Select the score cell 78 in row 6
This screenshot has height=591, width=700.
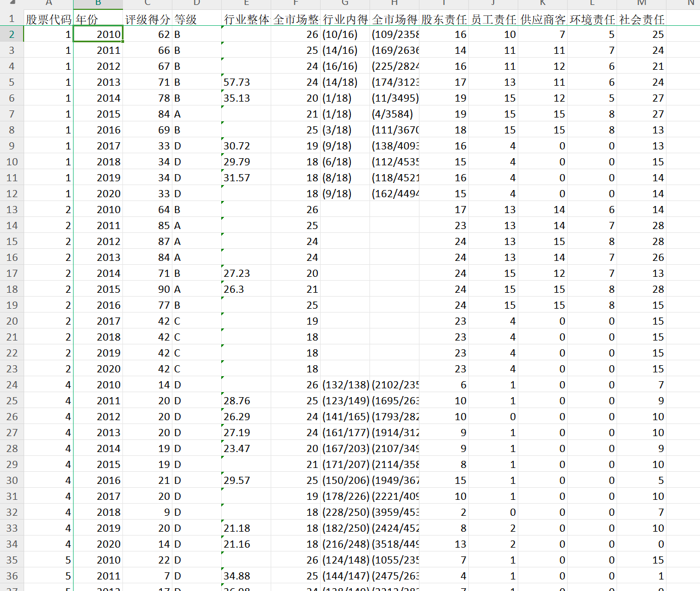pyautogui.click(x=147, y=98)
